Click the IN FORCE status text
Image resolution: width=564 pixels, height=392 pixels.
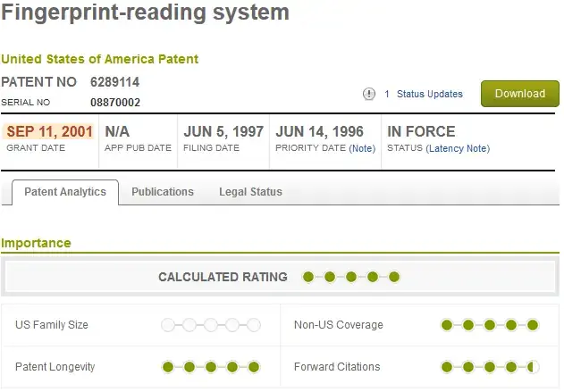[421, 131]
